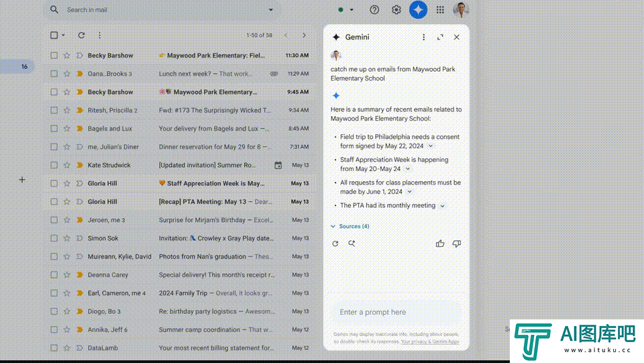Select the first Becky Barshow email checkbox
Screen dimensions: 644x363
point(54,56)
